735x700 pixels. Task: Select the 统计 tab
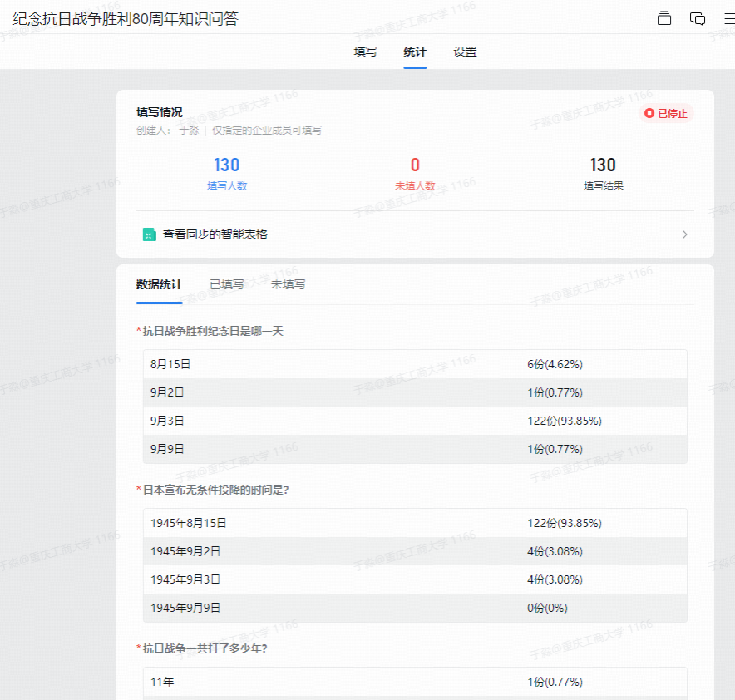415,51
